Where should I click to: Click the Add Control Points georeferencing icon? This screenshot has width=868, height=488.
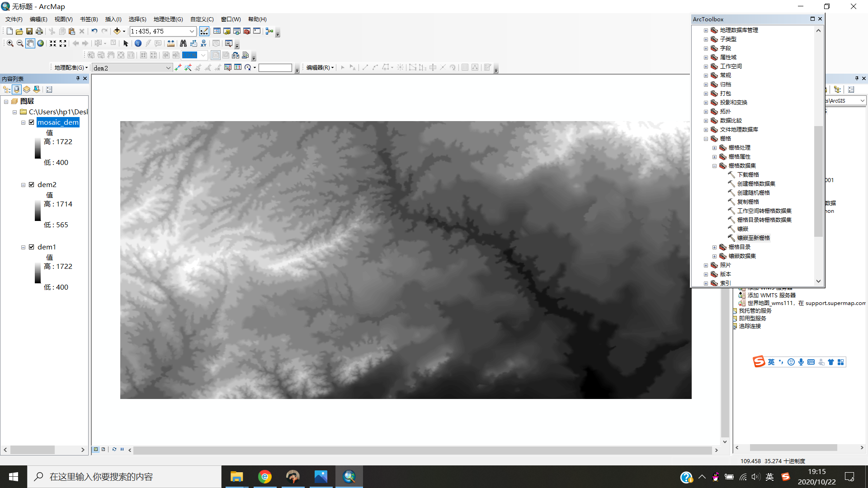tap(178, 67)
